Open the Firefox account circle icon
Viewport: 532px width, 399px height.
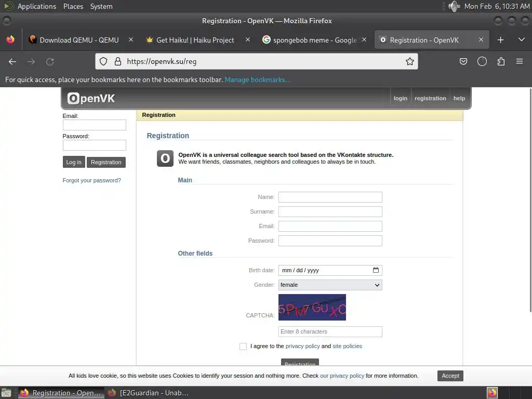482,61
